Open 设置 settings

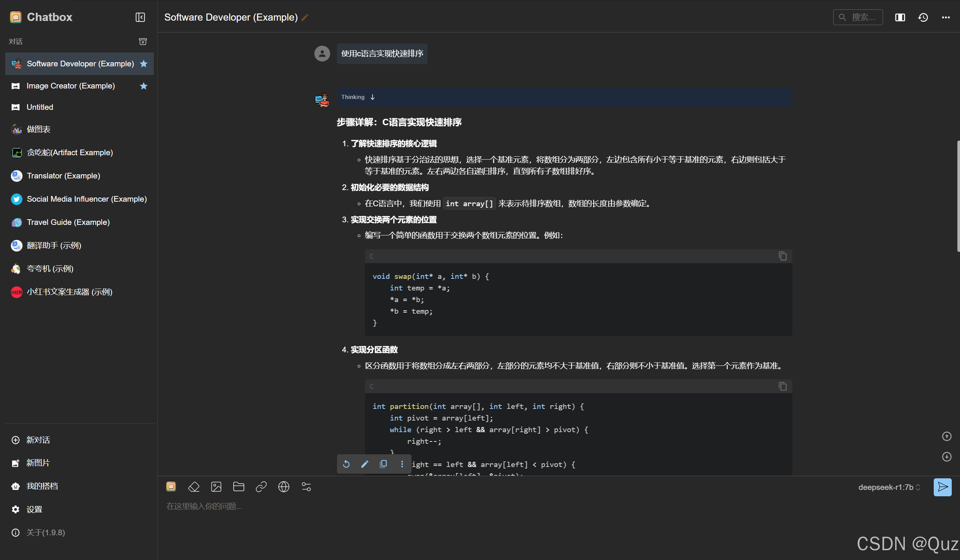(34, 509)
